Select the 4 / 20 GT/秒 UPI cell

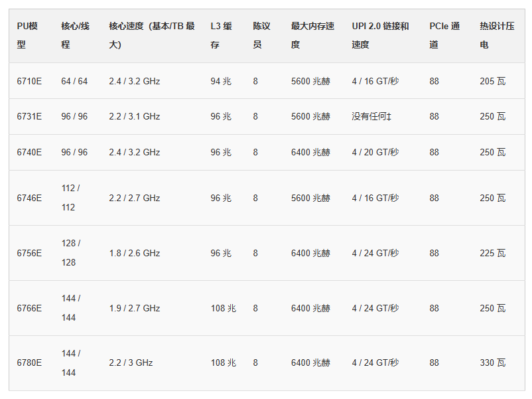click(375, 152)
